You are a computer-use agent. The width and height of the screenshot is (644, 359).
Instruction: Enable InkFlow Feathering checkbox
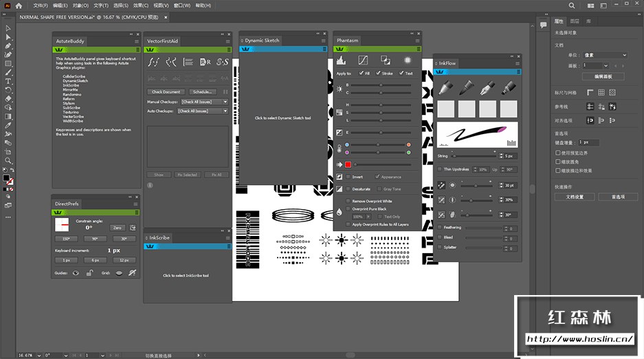pos(440,227)
